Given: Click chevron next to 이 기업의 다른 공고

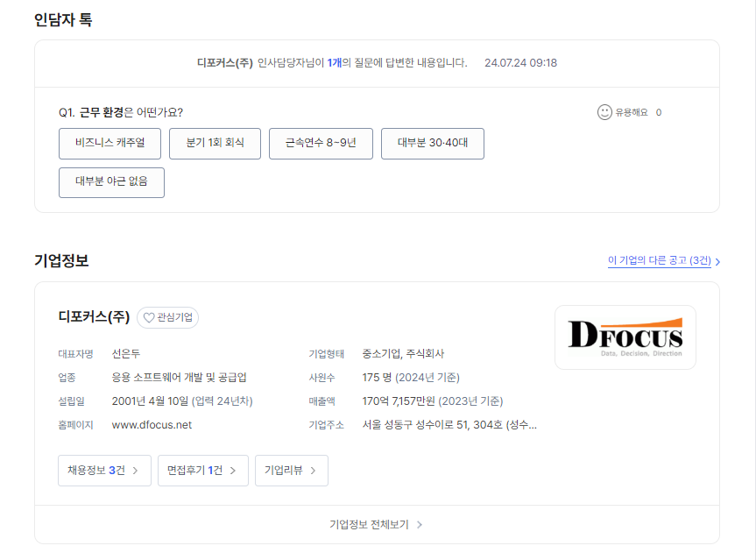Looking at the screenshot, I should coord(717,262).
